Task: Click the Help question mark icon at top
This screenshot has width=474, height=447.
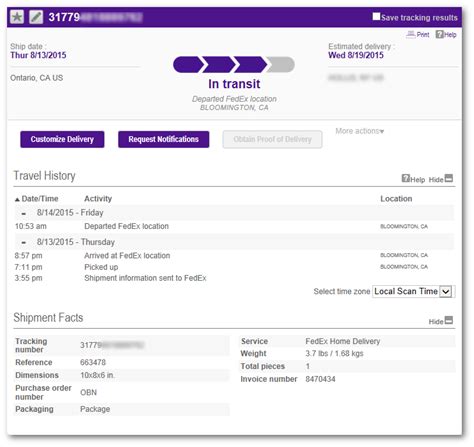Action: click(439, 34)
